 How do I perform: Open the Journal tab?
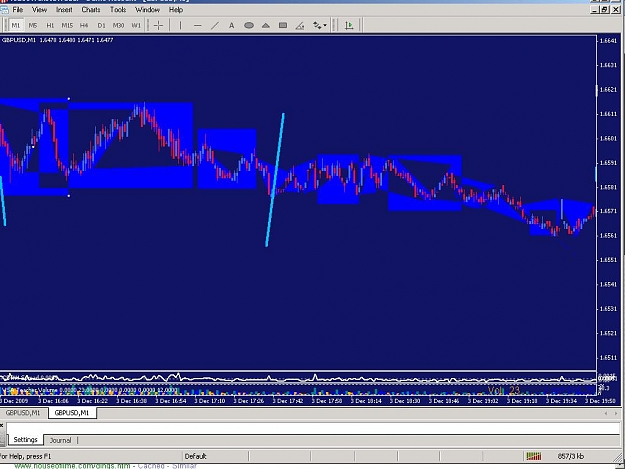(60, 440)
